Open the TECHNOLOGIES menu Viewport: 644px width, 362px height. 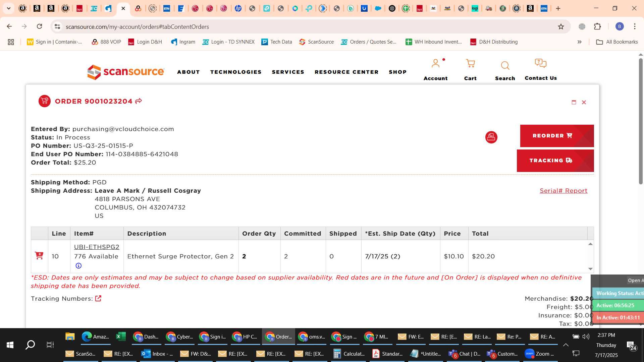click(x=236, y=72)
